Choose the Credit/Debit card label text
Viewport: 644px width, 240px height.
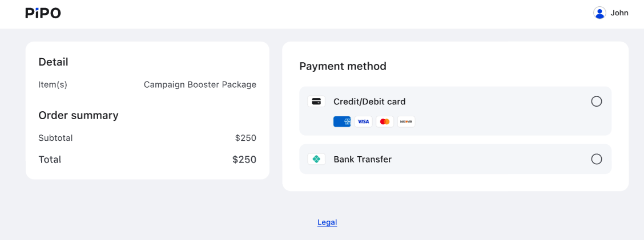click(369, 101)
